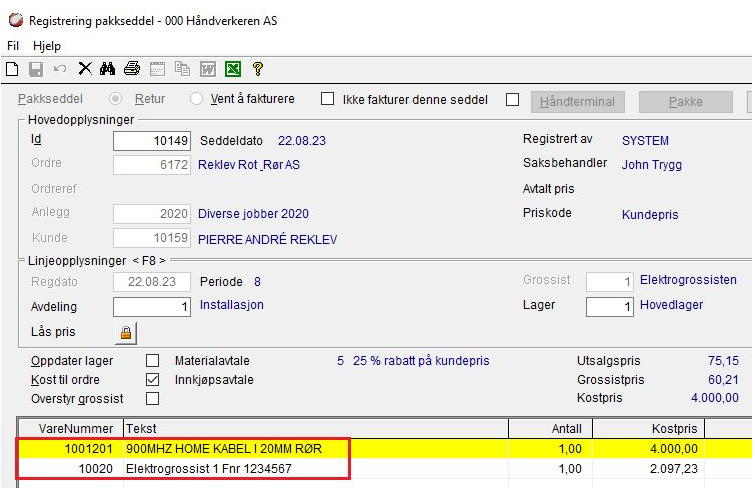Click the Lager number field
Viewport: 755px width, 496px height.
click(610, 307)
